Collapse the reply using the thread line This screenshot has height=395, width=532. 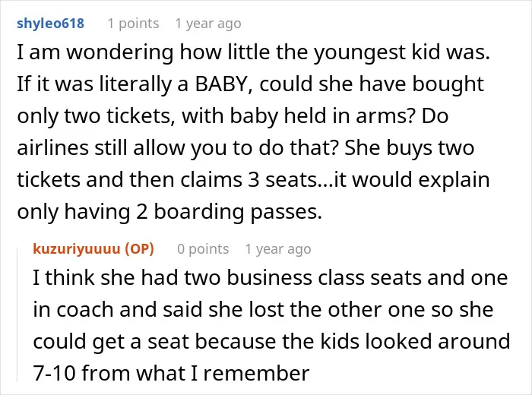[x=17, y=314]
